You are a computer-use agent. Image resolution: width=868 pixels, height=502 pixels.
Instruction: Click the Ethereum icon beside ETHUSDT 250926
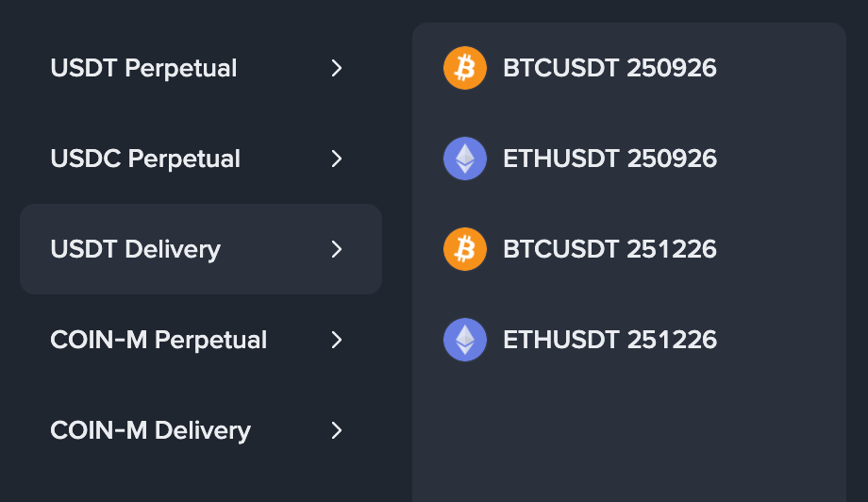[465, 159]
